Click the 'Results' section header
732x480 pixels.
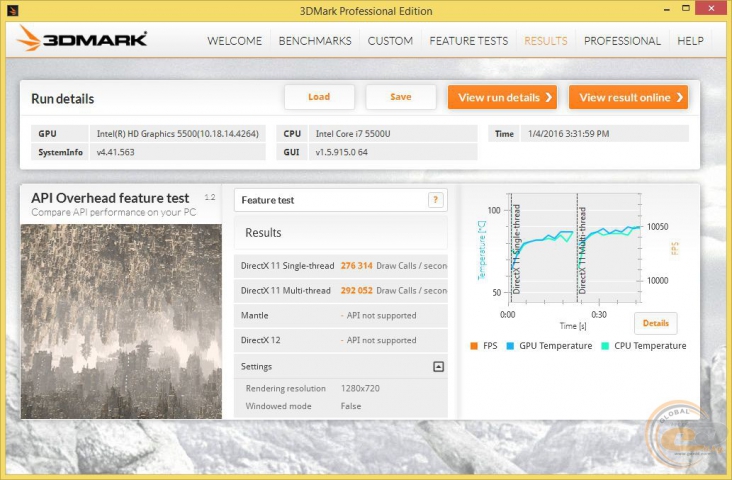(x=341, y=233)
